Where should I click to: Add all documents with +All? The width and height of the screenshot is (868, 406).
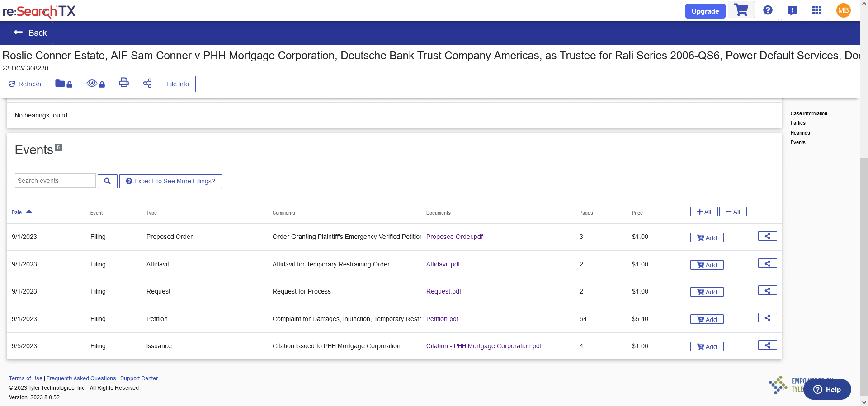704,212
